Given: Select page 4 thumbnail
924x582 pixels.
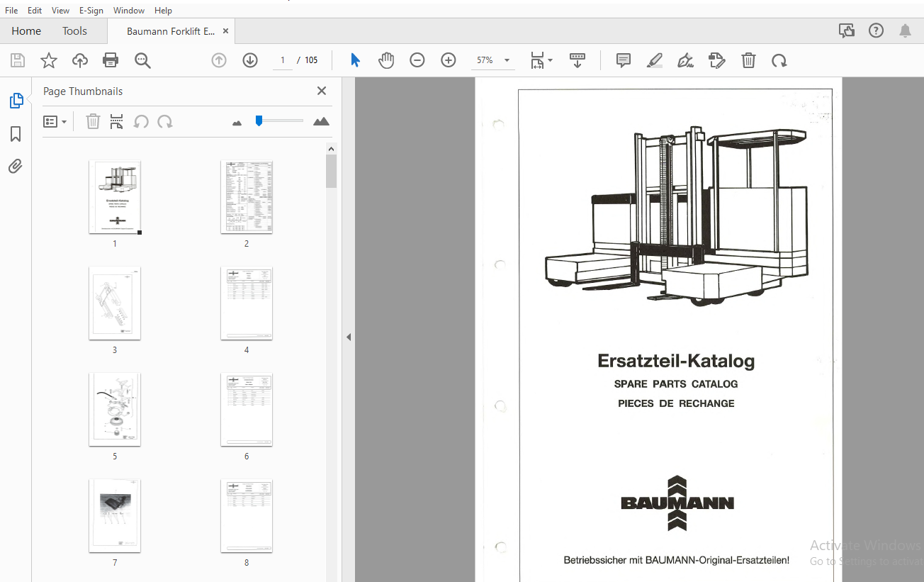Looking at the screenshot, I should (247, 303).
